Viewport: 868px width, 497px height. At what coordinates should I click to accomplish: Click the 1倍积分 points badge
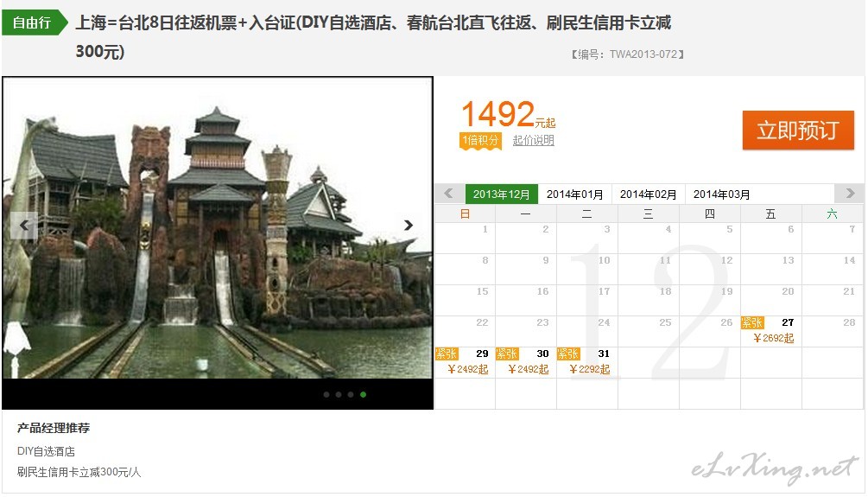(x=480, y=141)
